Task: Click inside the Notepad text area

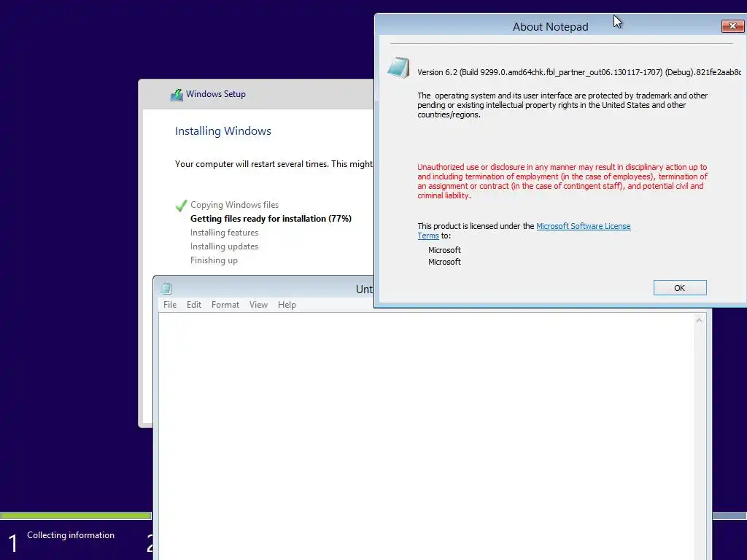Action: click(x=426, y=436)
